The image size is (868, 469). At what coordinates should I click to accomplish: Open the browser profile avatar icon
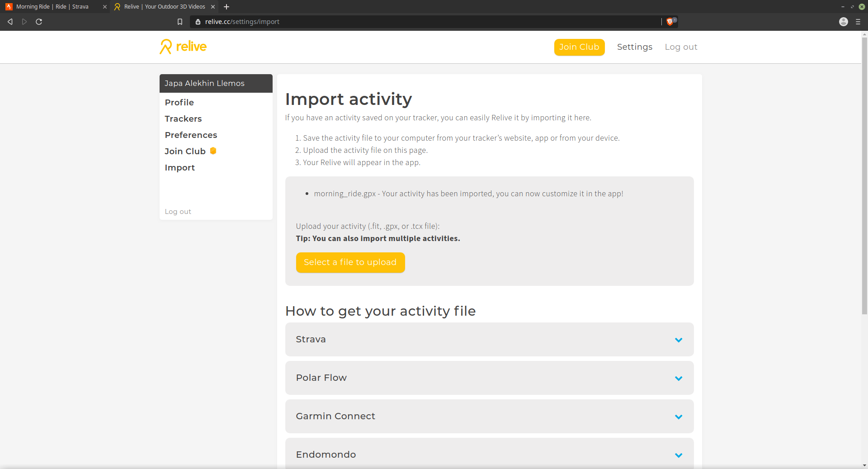click(843, 22)
